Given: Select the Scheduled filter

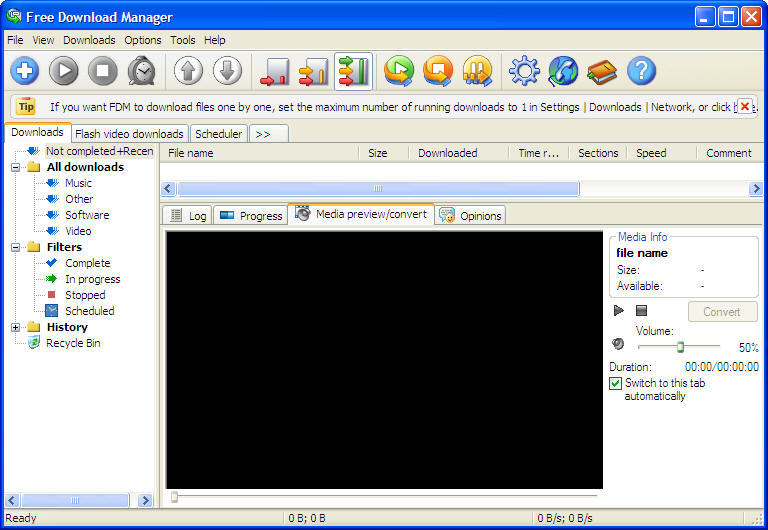Looking at the screenshot, I should point(90,311).
